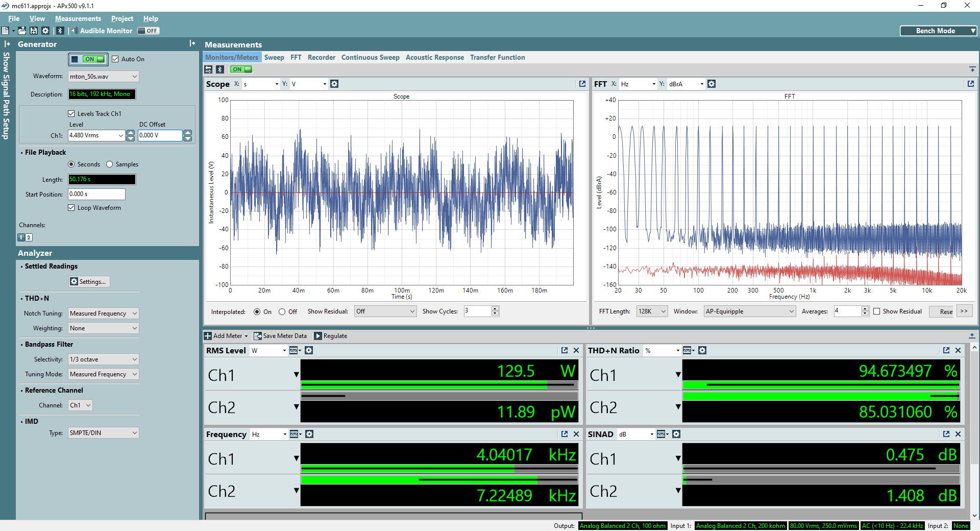Open Scope graph settings gear
980x531 pixels.
(334, 84)
